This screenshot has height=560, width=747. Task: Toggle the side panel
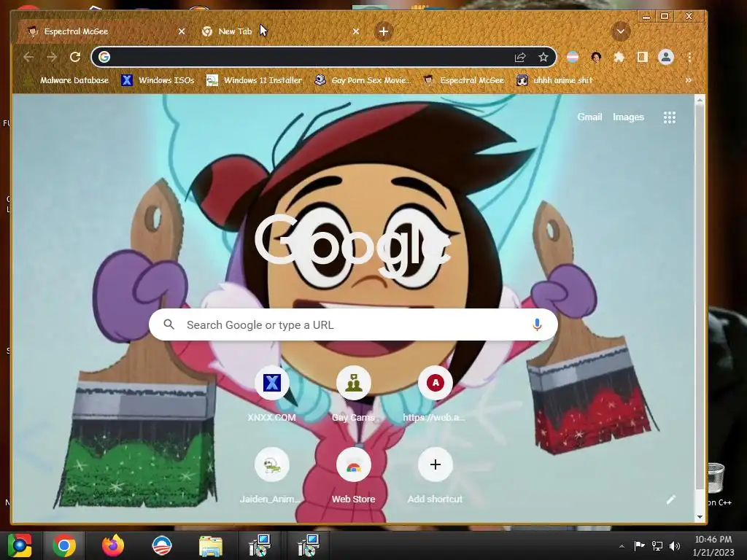[x=642, y=57]
